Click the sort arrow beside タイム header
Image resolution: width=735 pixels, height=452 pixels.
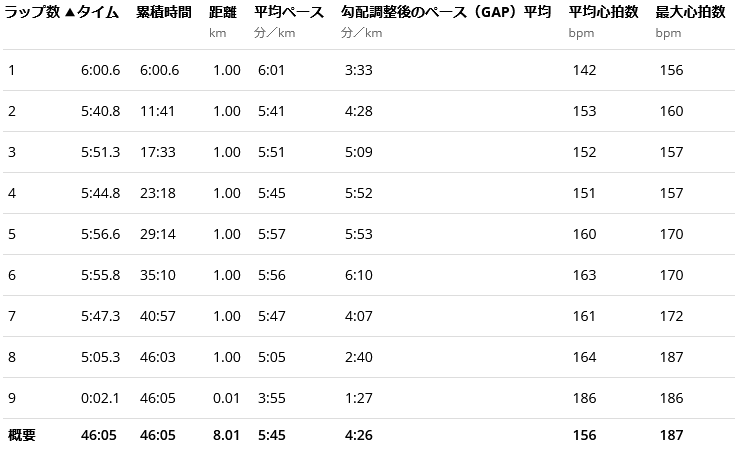pyautogui.click(x=70, y=13)
